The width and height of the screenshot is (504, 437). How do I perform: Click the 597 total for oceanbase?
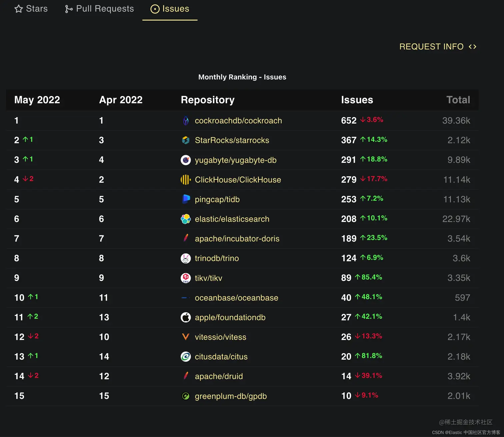coord(462,298)
